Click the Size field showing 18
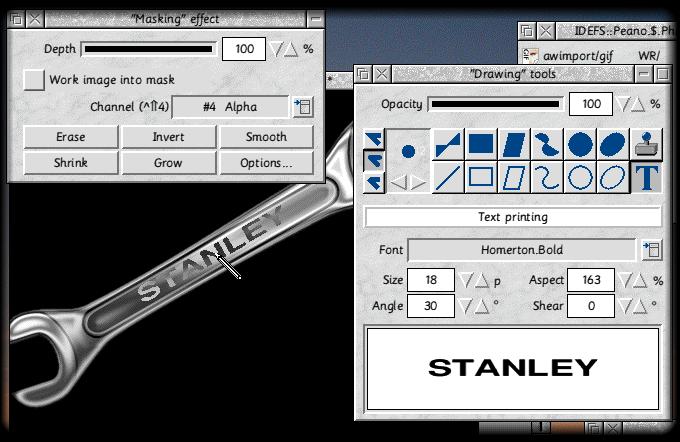 coord(431,280)
